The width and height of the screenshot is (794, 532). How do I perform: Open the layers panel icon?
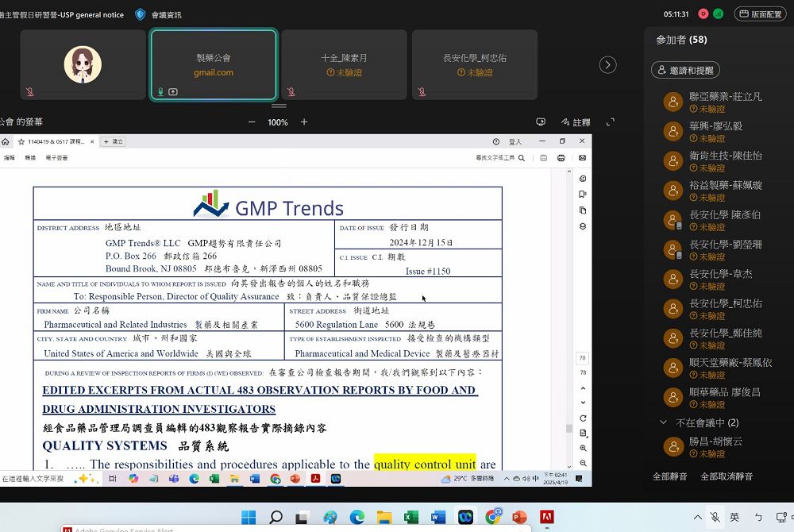point(582,226)
